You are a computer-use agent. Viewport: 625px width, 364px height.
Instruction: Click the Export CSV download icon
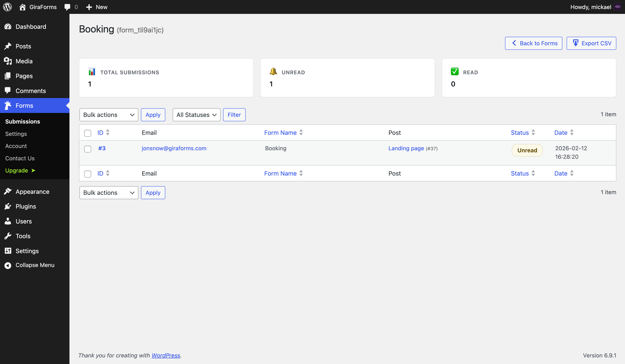point(576,43)
